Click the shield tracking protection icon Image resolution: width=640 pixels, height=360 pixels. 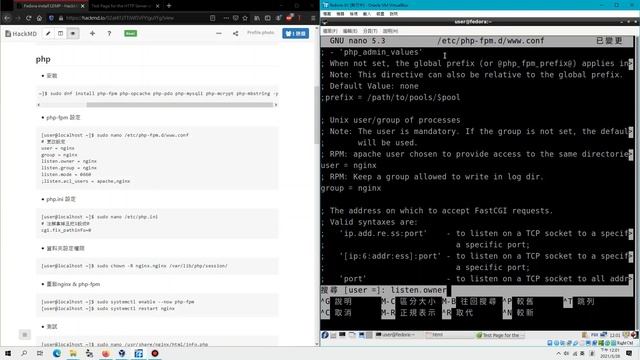click(x=51, y=18)
